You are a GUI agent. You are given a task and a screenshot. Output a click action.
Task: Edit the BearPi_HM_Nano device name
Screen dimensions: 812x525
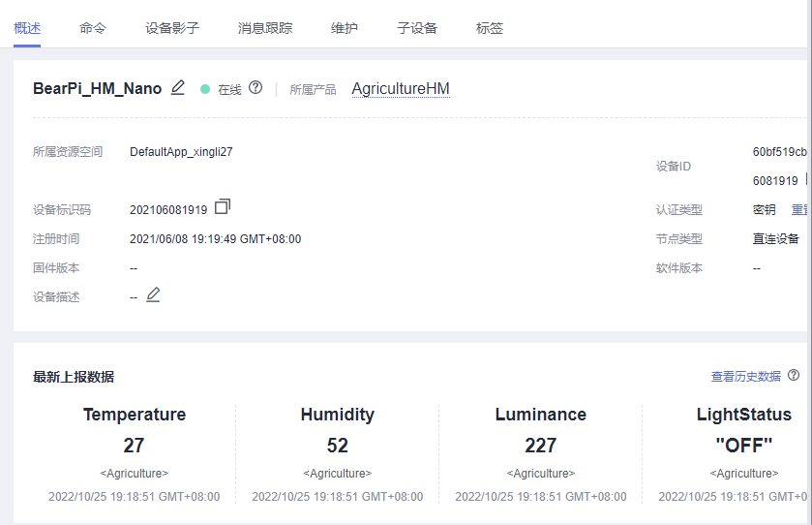tap(178, 88)
